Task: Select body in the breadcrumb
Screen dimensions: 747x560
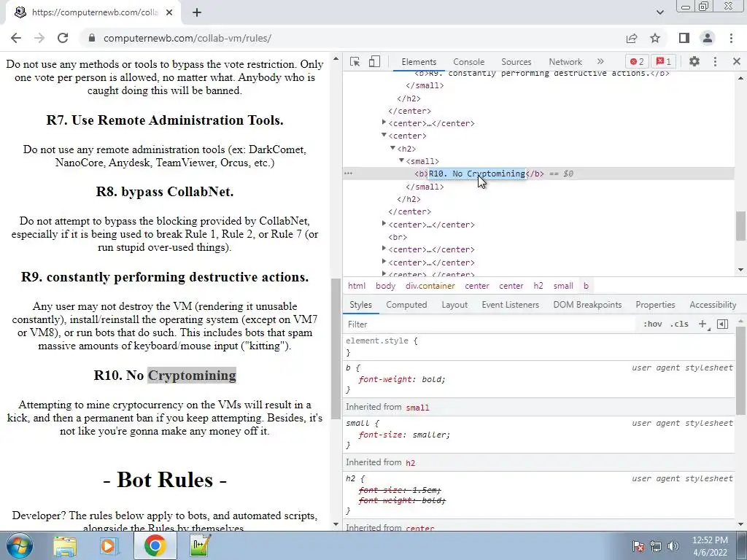Action: 385,286
